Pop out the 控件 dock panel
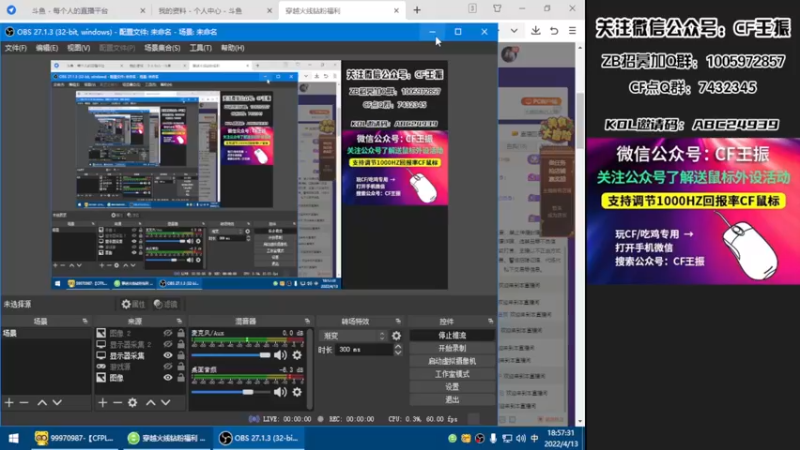Screen dimensions: 800x450 (x=490, y=321)
